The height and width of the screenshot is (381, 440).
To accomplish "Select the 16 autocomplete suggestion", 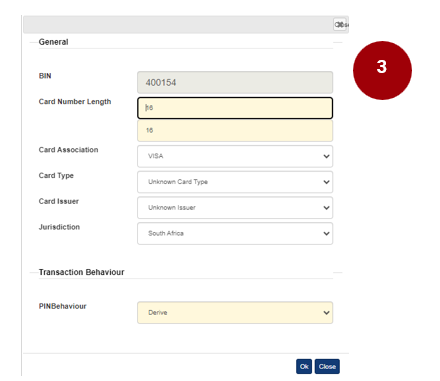I will (235, 130).
